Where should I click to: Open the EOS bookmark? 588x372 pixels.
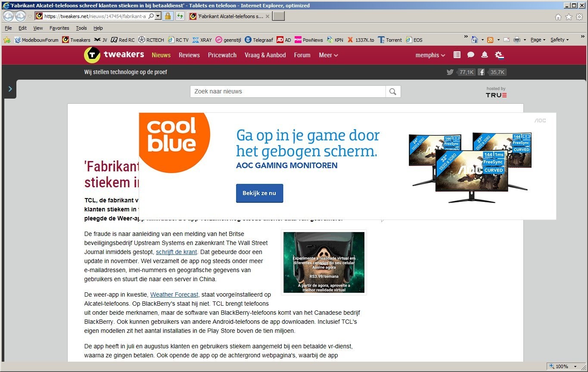414,40
